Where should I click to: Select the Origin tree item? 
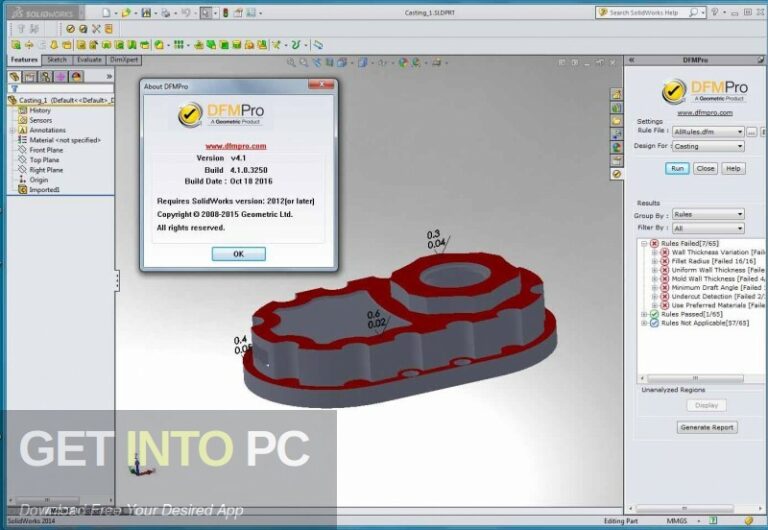[33, 180]
